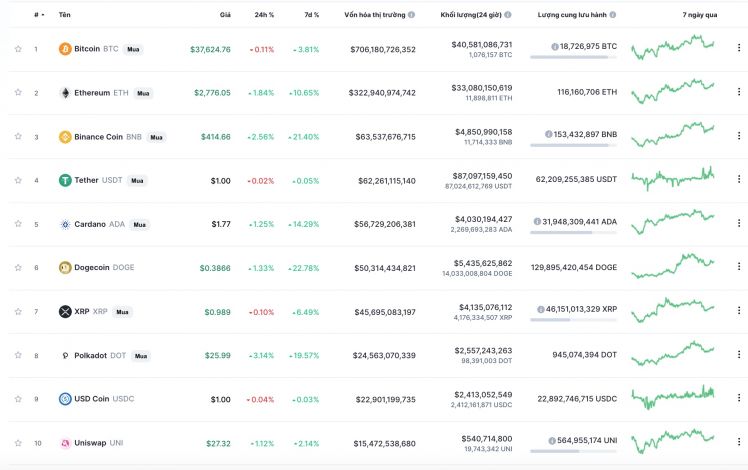748x470 pixels.
Task: Open the Uniswap UNI name link
Action: (99, 443)
